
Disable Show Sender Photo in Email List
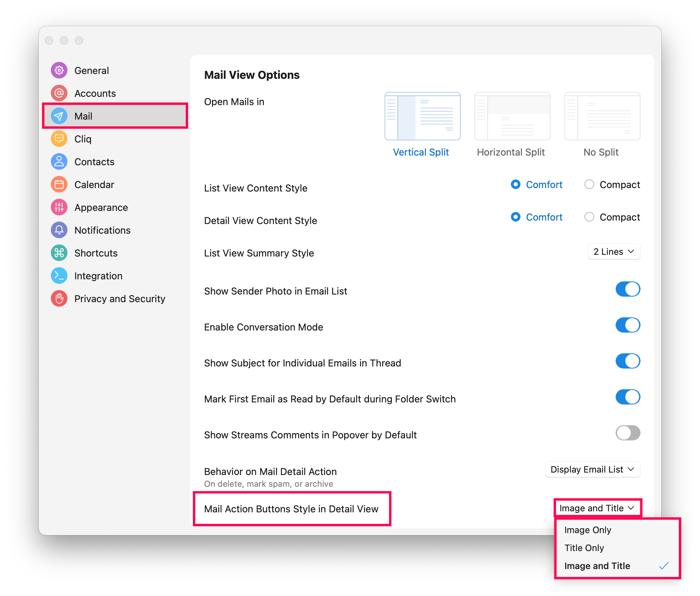627,289
